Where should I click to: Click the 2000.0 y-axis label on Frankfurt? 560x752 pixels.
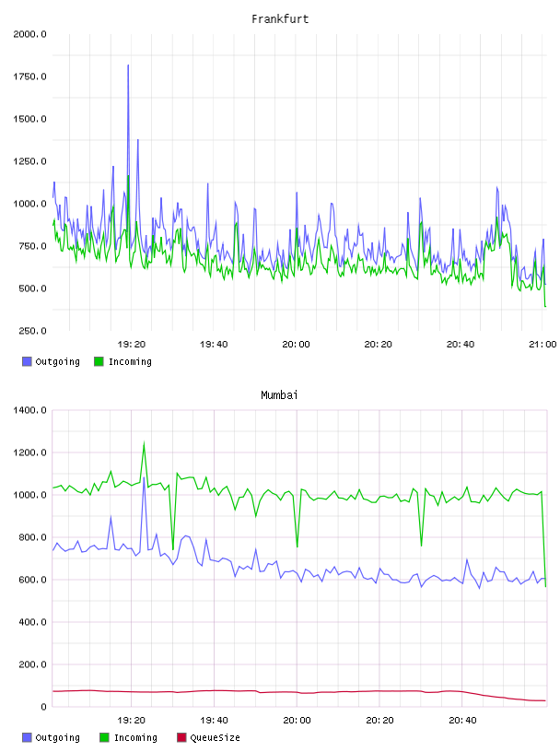tap(29, 34)
